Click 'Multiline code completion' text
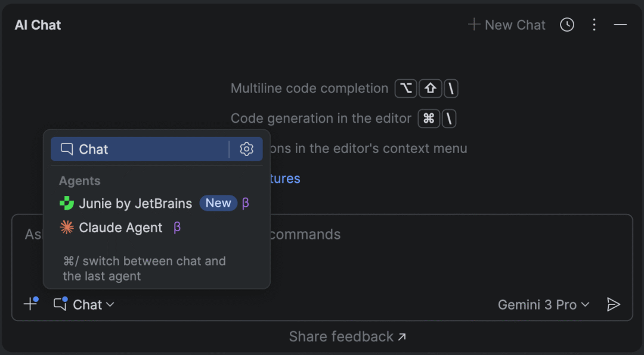 tap(309, 88)
